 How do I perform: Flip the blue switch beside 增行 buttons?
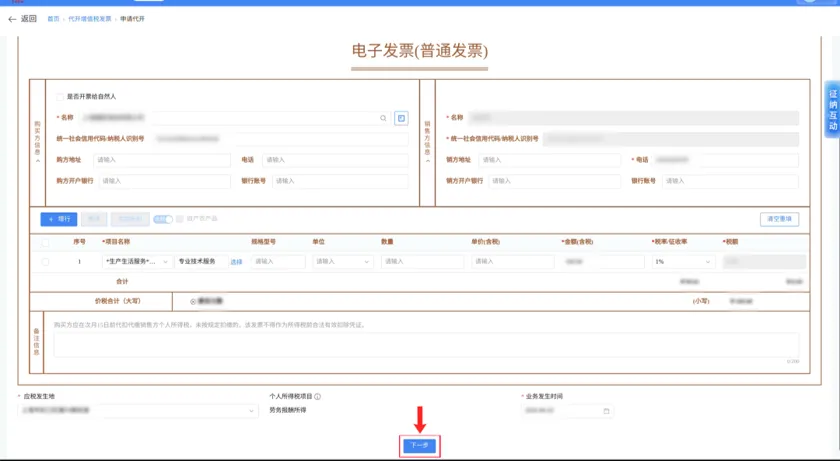163,219
